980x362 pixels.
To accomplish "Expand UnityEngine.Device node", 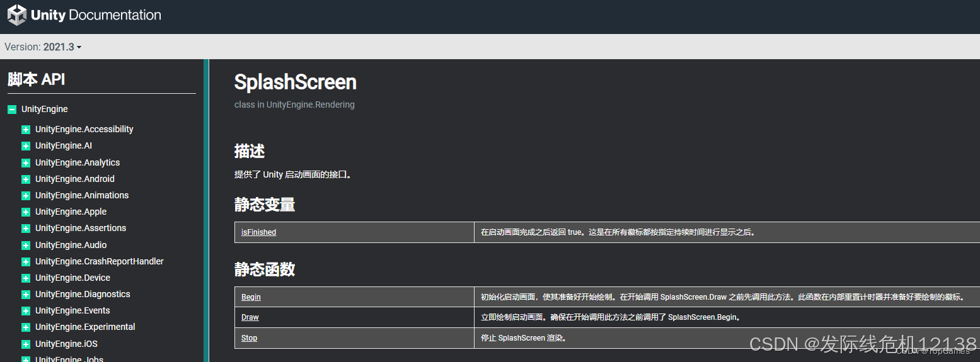I will pyautogui.click(x=26, y=278).
